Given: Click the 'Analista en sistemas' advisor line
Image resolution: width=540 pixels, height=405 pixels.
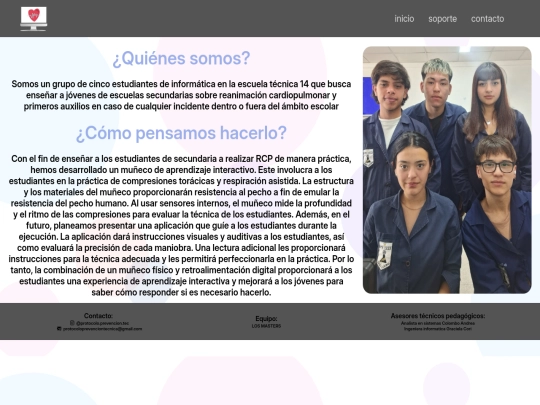Looking at the screenshot, I should [438, 323].
